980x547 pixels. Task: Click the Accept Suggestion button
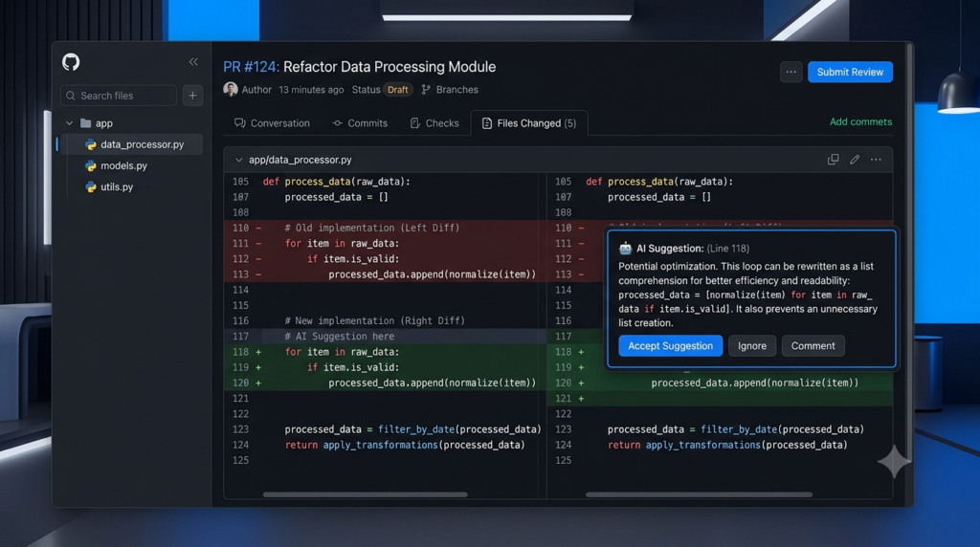pyautogui.click(x=670, y=346)
